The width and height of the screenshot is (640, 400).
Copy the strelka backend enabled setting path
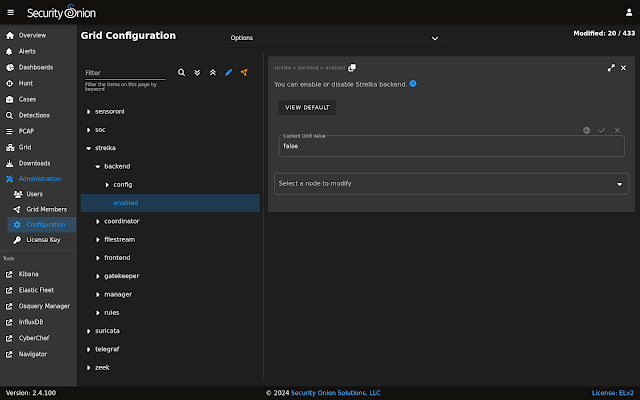click(x=352, y=68)
